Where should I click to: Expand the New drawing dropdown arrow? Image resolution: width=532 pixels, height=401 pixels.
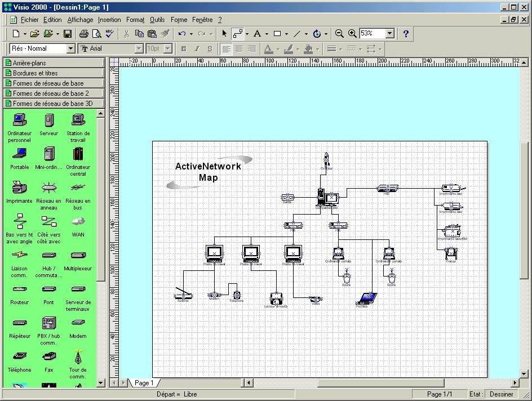[25, 34]
